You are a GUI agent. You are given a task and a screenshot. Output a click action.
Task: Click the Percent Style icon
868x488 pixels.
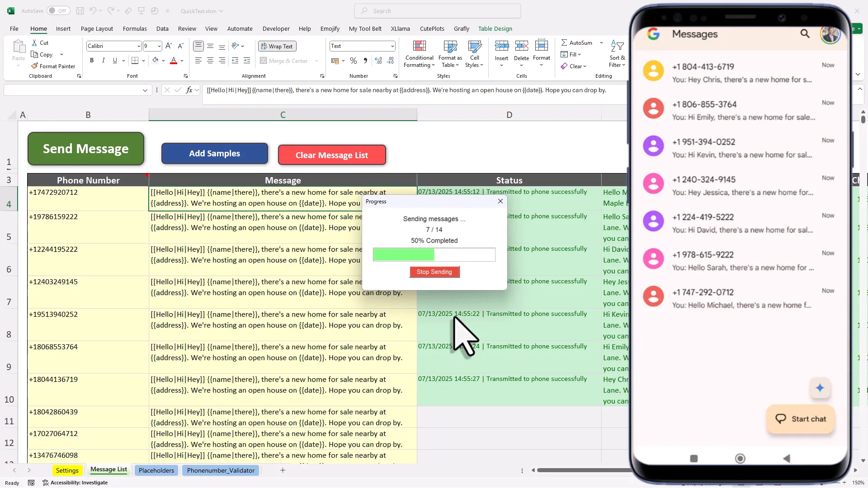coord(354,61)
